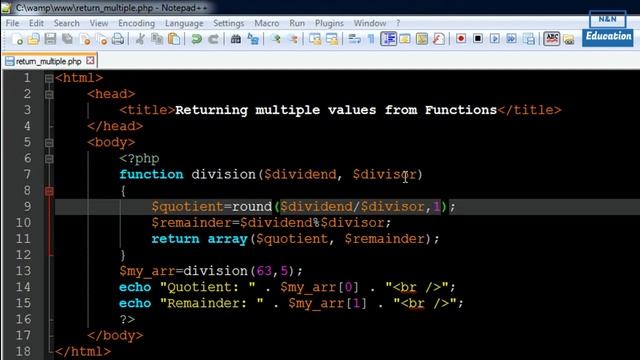This screenshot has height=360, width=640.
Task: Click 'function' keyword on line 7
Action: (x=151, y=174)
